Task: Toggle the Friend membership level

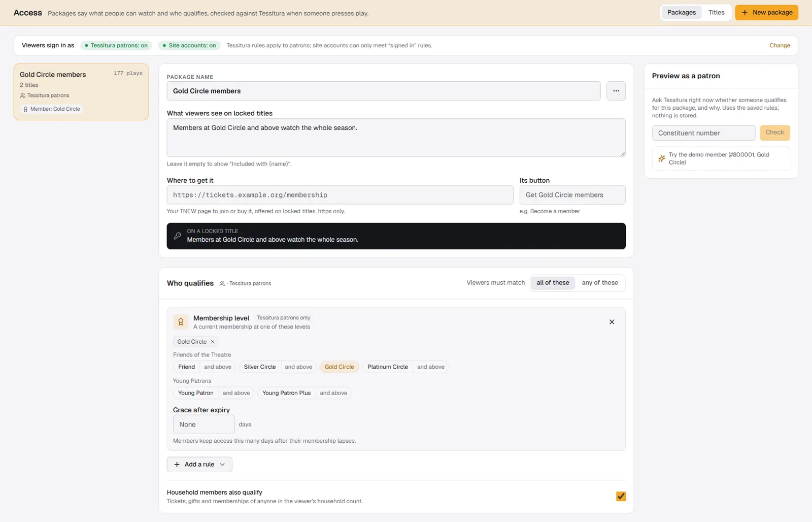Action: (186, 367)
